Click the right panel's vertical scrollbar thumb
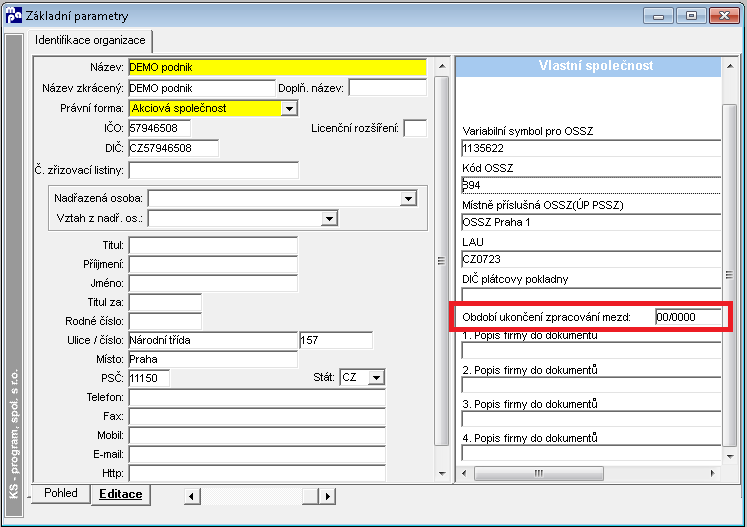 (x=730, y=275)
